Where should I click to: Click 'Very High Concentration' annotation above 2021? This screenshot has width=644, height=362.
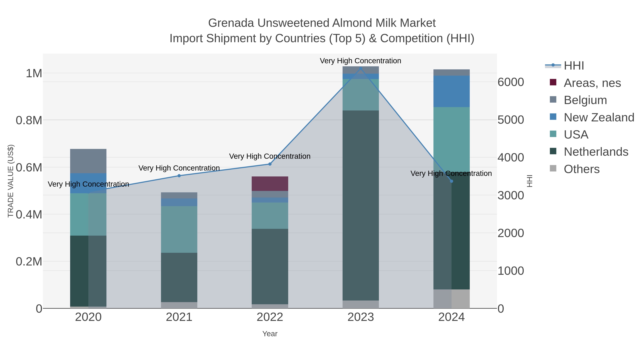(179, 168)
